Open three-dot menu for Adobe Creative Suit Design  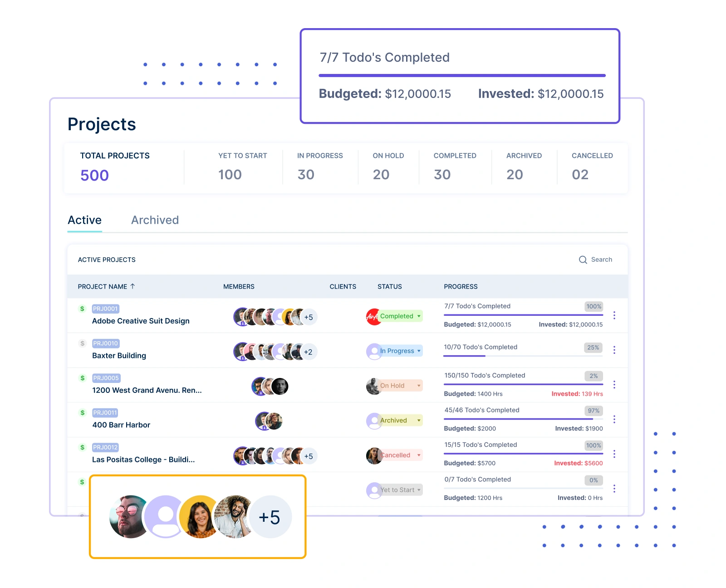(614, 315)
